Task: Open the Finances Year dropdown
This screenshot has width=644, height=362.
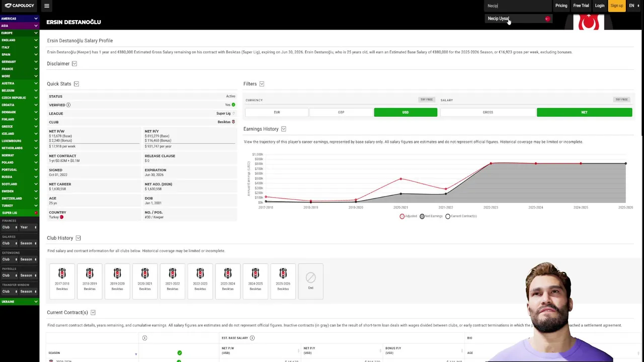Action: tap(29, 227)
